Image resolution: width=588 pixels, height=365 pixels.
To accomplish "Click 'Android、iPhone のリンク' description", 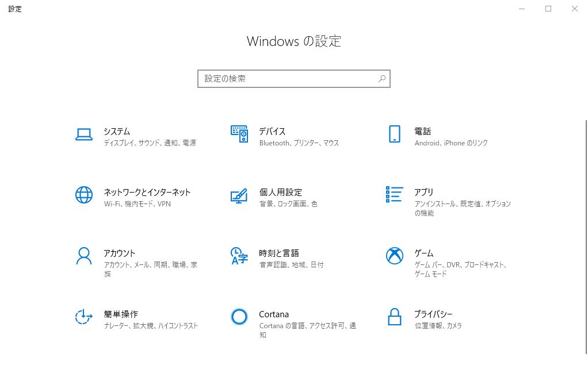I will coord(451,143).
